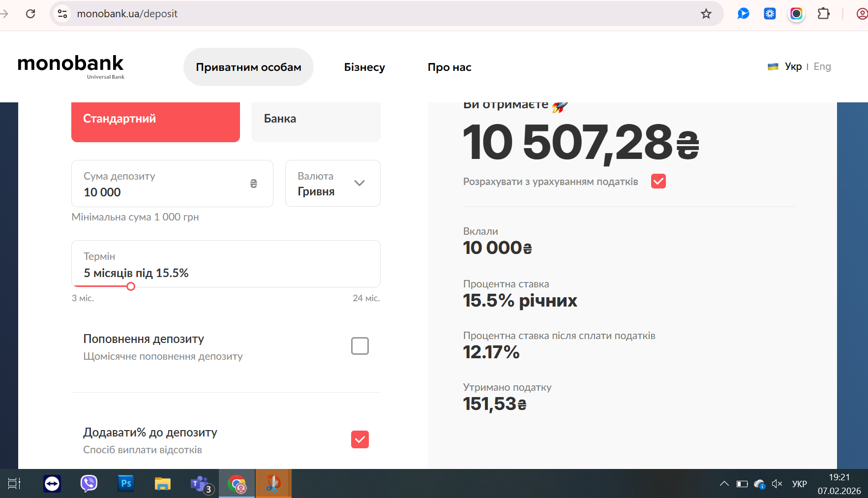The image size is (868, 498).
Task: Reload the page with the refresh icon
Action: point(30,14)
